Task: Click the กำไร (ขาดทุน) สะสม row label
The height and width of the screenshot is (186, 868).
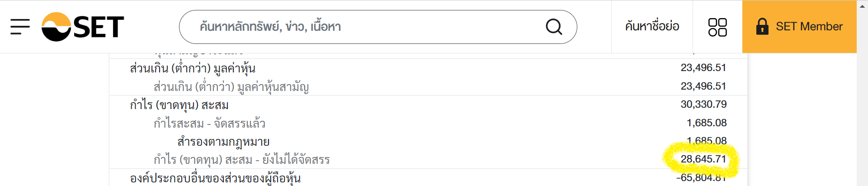Action: point(179,105)
